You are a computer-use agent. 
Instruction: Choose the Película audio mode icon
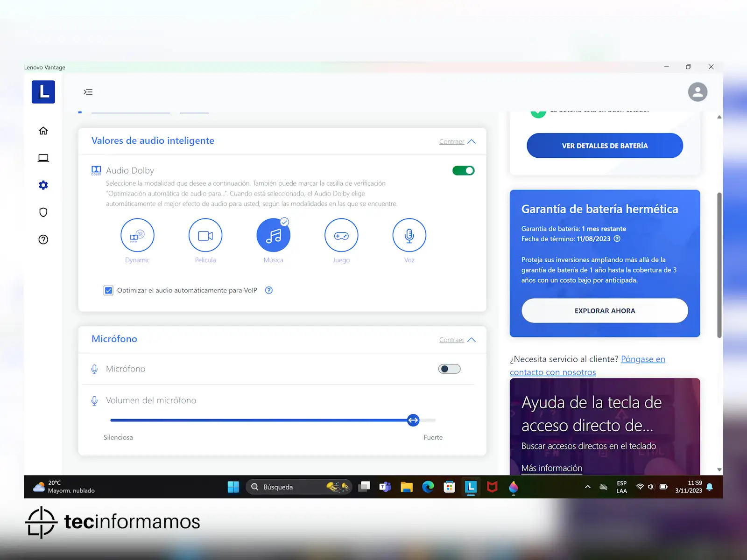pos(205,235)
